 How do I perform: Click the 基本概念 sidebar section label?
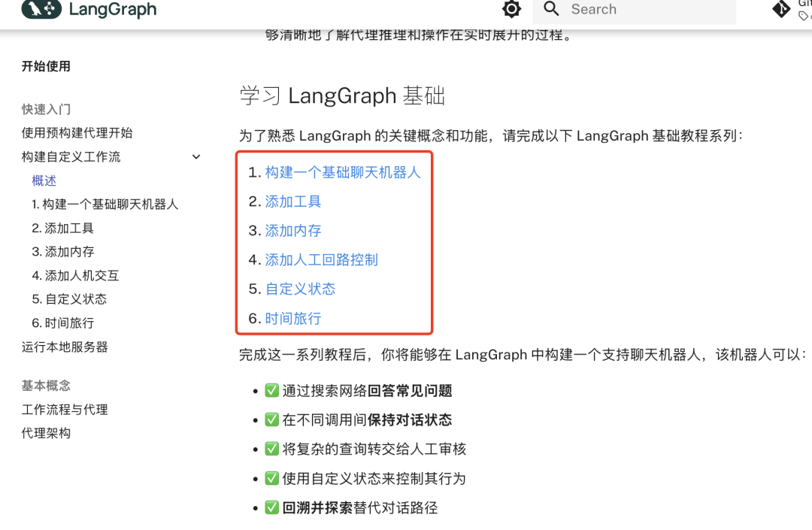click(x=46, y=386)
